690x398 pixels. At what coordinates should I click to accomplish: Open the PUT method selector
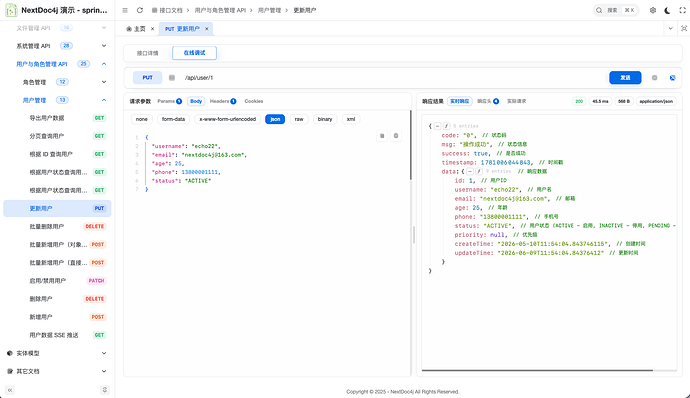[147, 77]
